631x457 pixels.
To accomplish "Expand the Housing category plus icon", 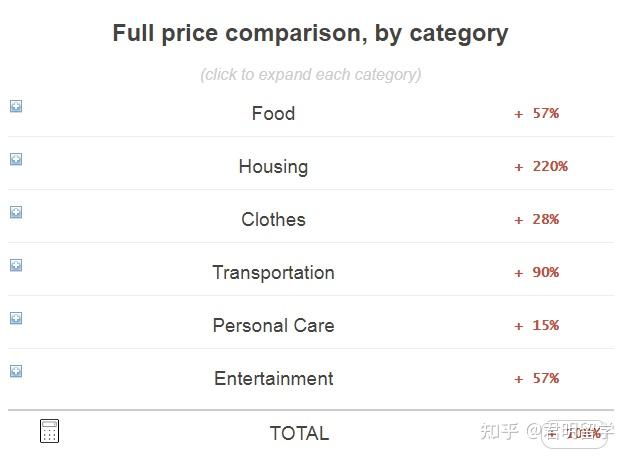I will (16, 159).
